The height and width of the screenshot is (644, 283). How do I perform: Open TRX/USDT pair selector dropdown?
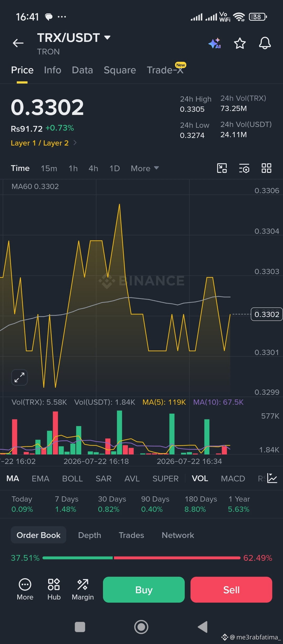74,38
